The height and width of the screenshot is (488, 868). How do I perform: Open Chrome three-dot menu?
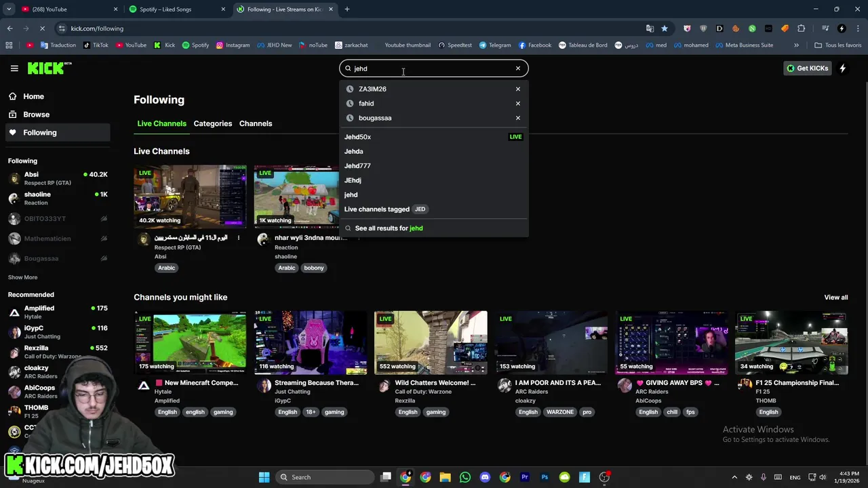(858, 28)
